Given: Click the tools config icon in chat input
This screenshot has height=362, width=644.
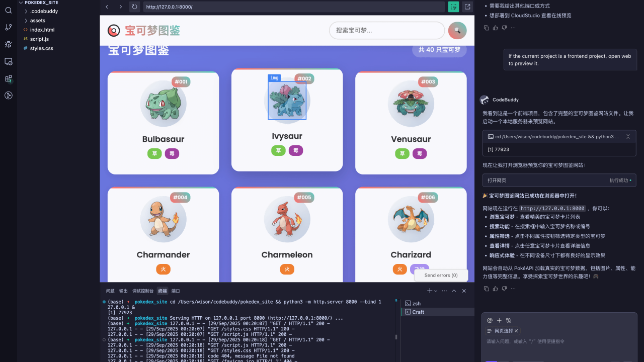Looking at the screenshot, I should [x=509, y=320].
